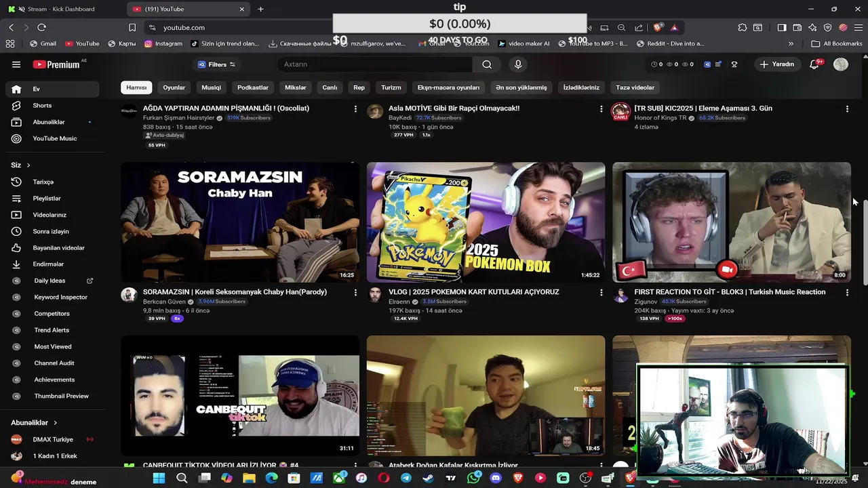Select the Musiqi filter chip
This screenshot has width=868, height=488.
(x=211, y=87)
